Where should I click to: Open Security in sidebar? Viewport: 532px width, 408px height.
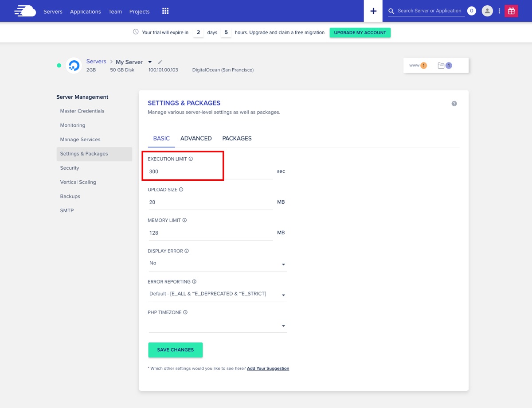(x=94, y=168)
